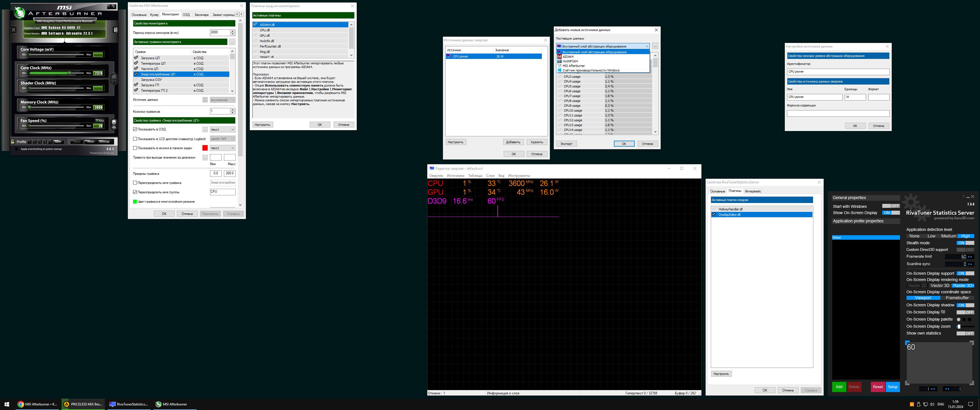Open 'Слои' menu in overlay editor
This screenshot has width=980, height=410.
click(490, 176)
